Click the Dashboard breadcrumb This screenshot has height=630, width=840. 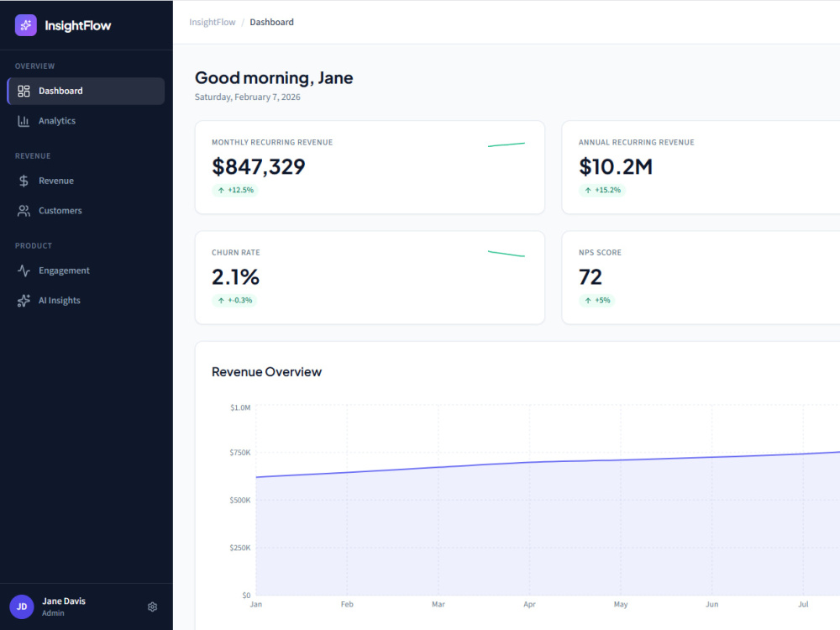[x=271, y=22]
